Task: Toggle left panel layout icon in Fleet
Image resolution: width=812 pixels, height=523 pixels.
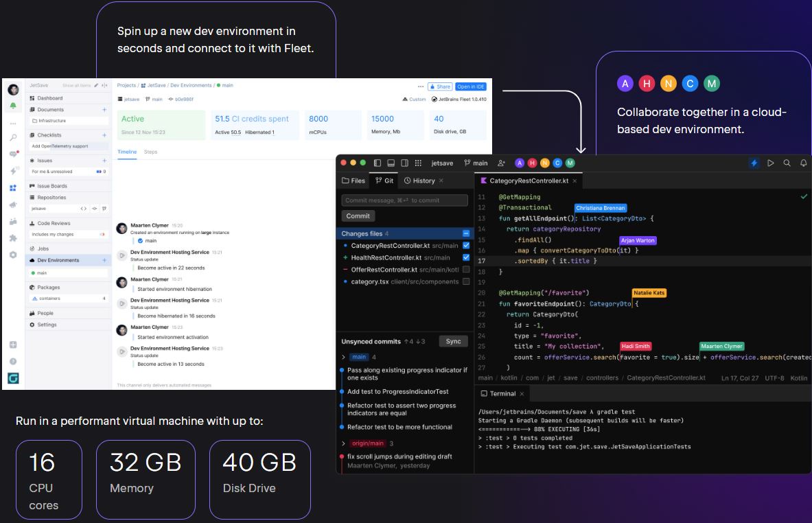Action: 378,163
